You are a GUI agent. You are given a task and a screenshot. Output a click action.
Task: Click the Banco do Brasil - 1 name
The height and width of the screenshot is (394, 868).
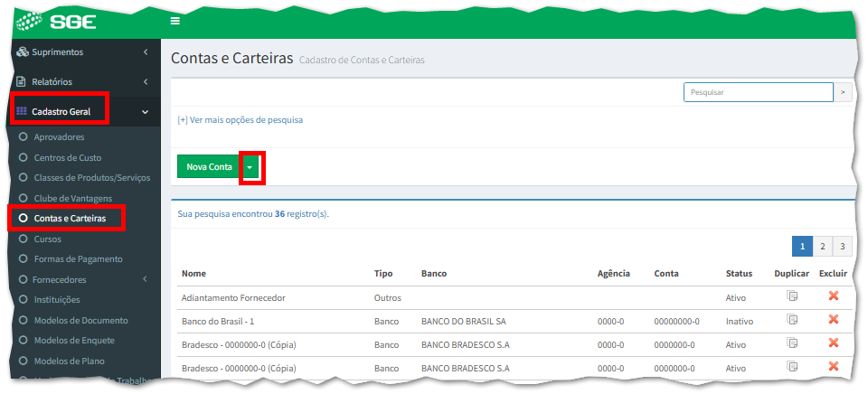pos(218,321)
